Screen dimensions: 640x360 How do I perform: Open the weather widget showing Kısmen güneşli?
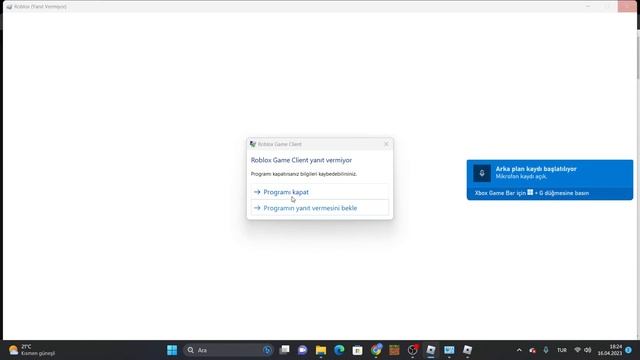[31, 350]
